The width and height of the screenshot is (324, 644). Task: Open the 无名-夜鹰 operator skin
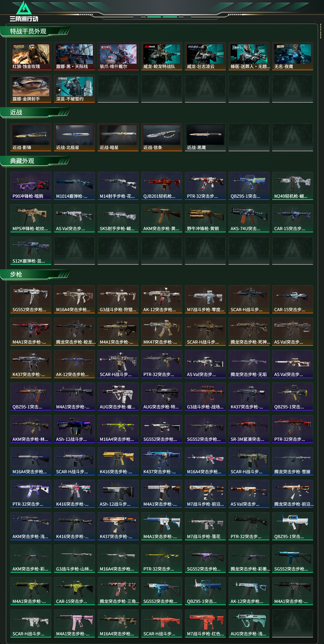(292, 56)
